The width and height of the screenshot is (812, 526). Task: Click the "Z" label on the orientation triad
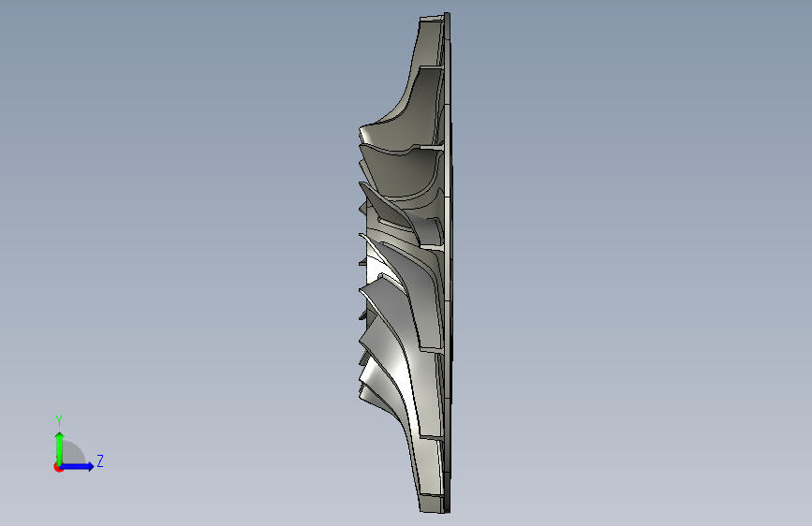coord(100,460)
